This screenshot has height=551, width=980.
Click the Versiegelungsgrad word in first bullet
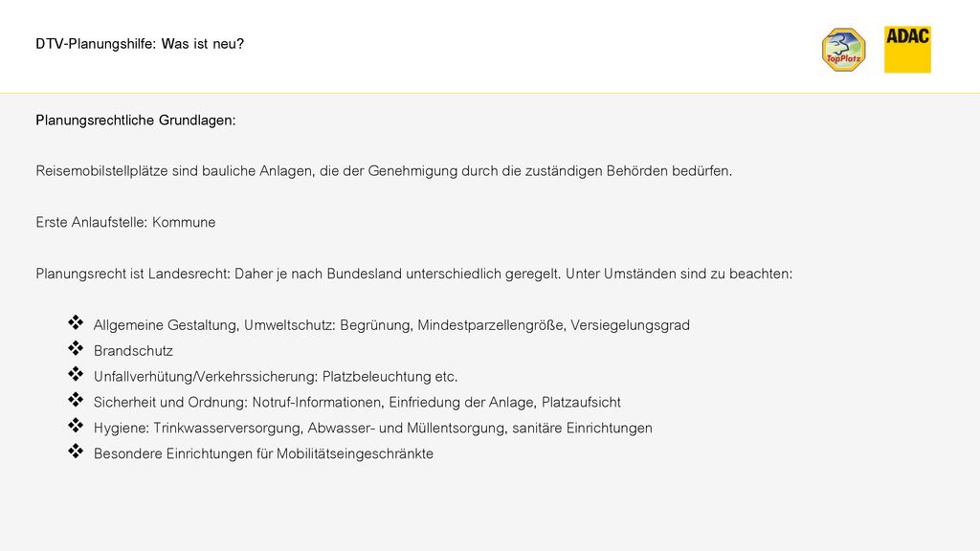630,325
